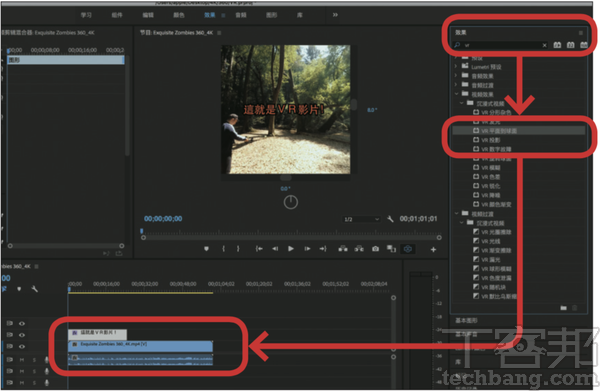The height and width of the screenshot is (391, 600).
Task: Select the VR 投影 effect
Action: click(491, 140)
